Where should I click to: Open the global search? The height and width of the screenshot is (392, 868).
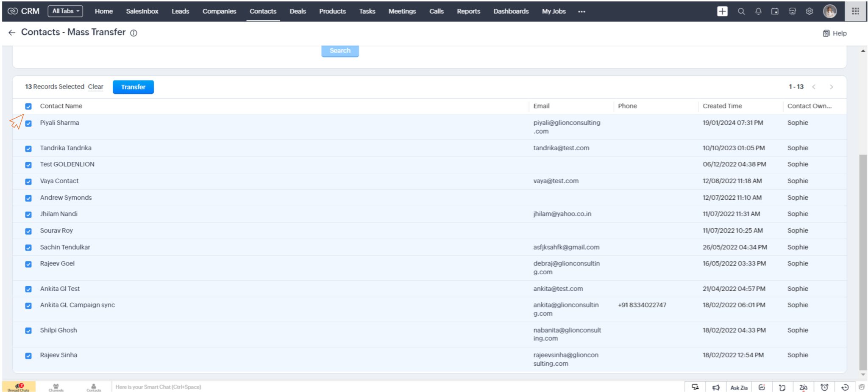click(x=741, y=11)
